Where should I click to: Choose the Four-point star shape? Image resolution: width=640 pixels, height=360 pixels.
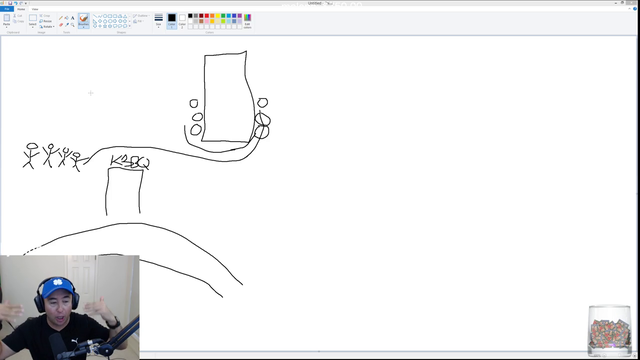pyautogui.click(x=100, y=26)
